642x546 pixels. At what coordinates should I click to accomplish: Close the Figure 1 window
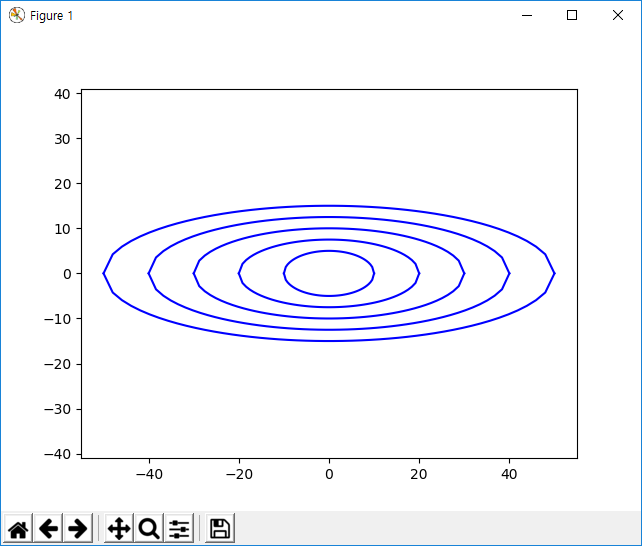(x=618, y=16)
